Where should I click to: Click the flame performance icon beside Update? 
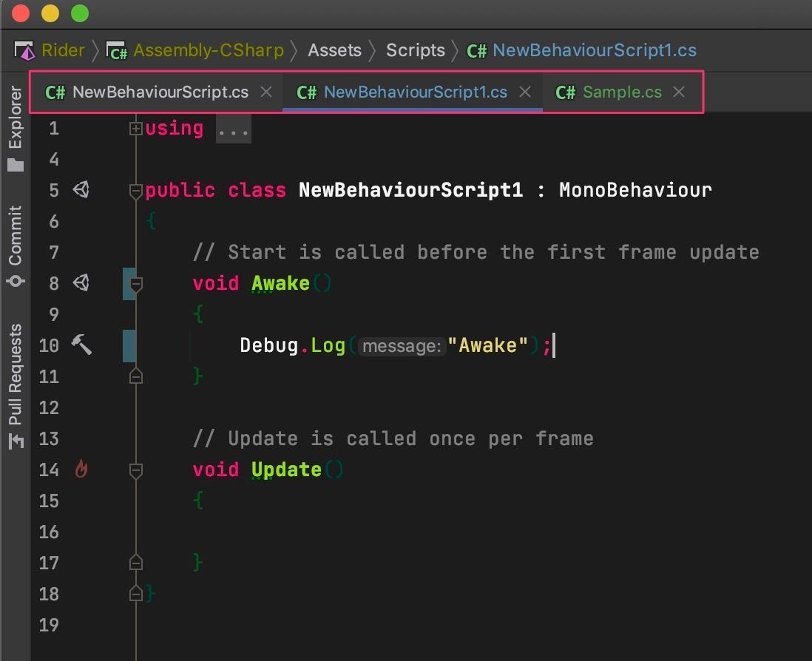pyautogui.click(x=81, y=469)
